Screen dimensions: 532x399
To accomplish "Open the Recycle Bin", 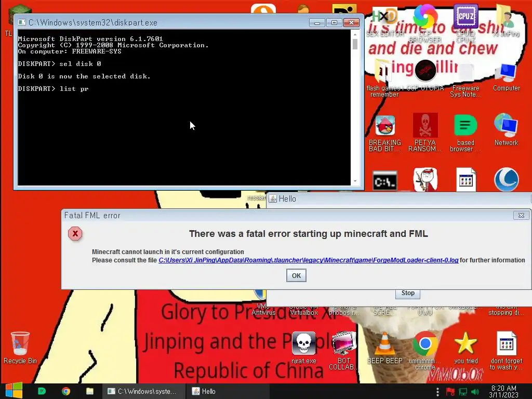I will coord(20,348).
